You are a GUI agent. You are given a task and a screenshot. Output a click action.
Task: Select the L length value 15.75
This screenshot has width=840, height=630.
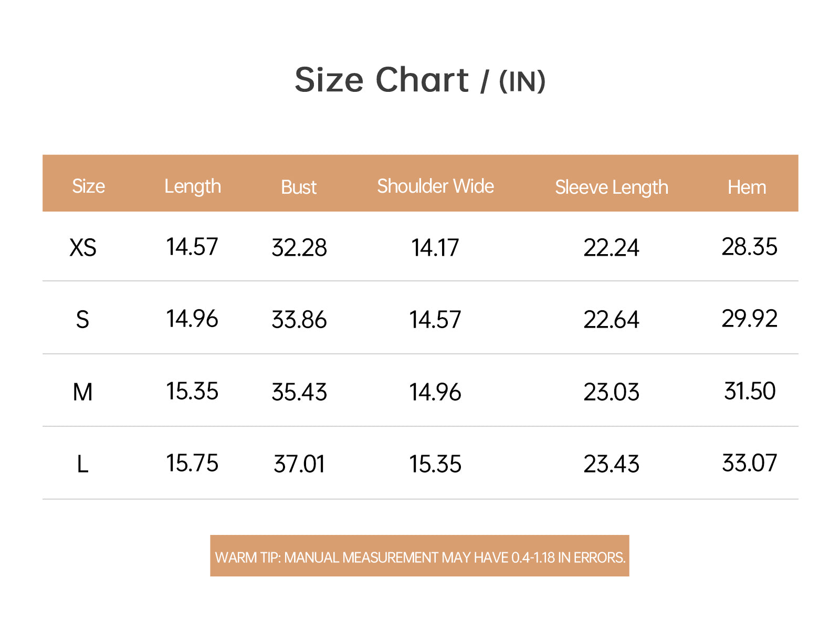(192, 463)
